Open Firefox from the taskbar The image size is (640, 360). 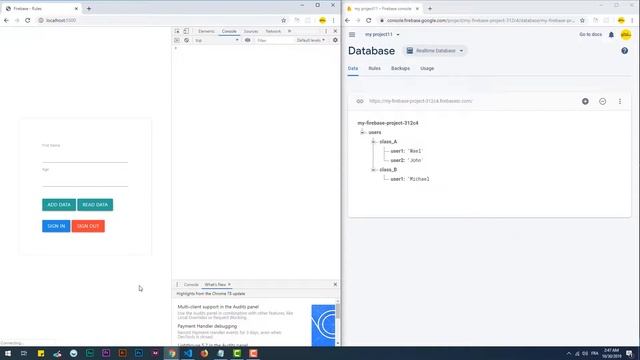point(204,353)
